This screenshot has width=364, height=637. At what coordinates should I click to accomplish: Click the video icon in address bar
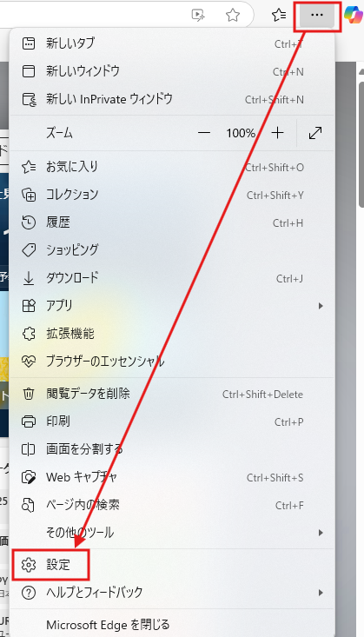(x=198, y=16)
